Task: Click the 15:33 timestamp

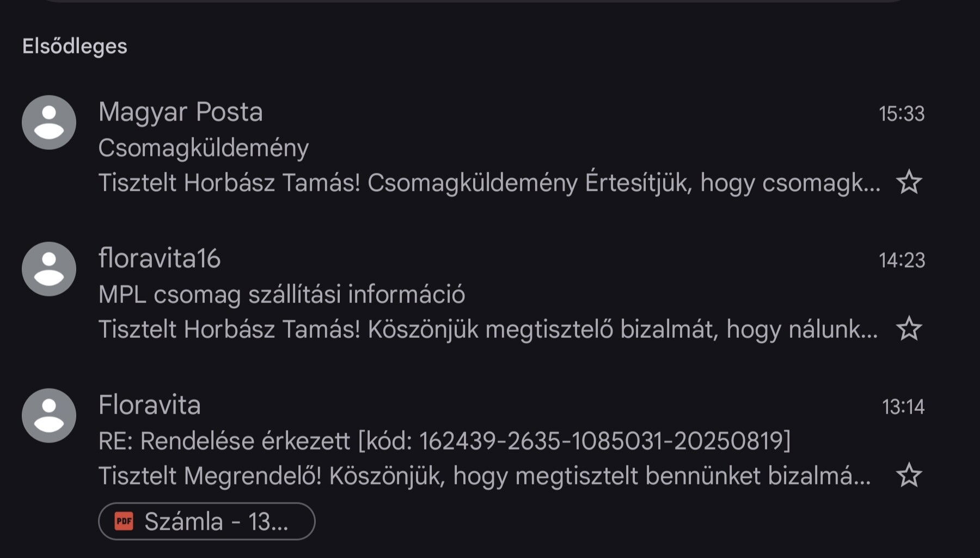Action: coord(902,114)
